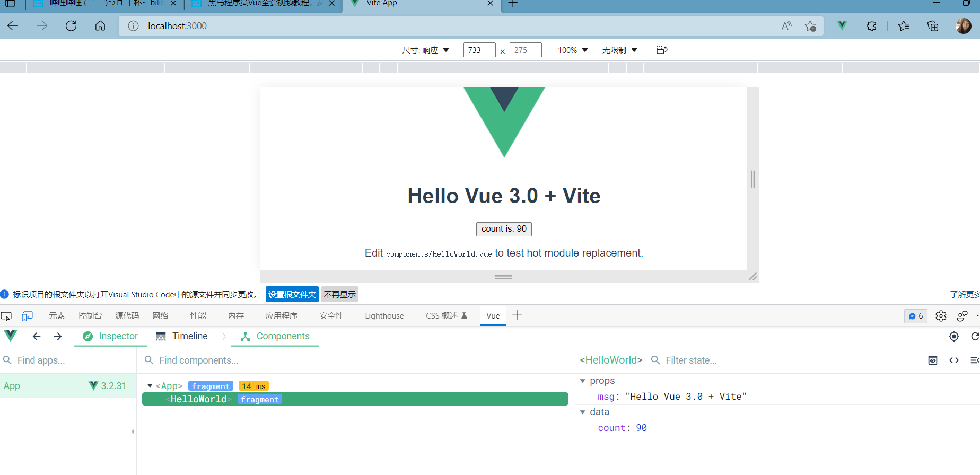Viewport: 980px width, 475px height.
Task: Open the browser collections icon
Action: 933,25
